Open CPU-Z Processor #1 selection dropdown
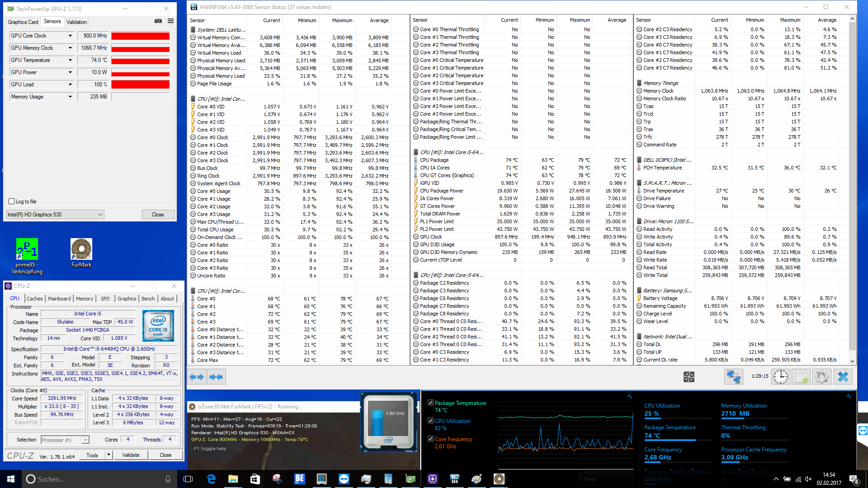868x488 pixels. [x=85, y=440]
